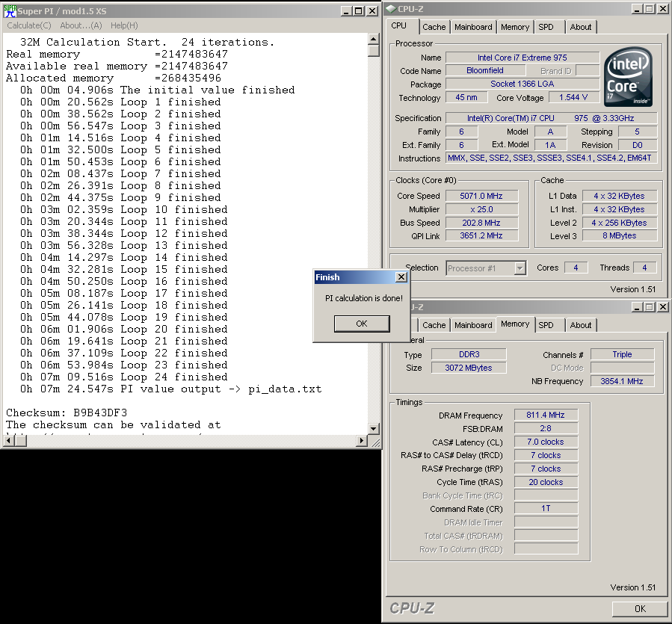The image size is (672, 624).
Task: Click the CAS# Latency value '7.0 clocks'
Action: (x=546, y=442)
